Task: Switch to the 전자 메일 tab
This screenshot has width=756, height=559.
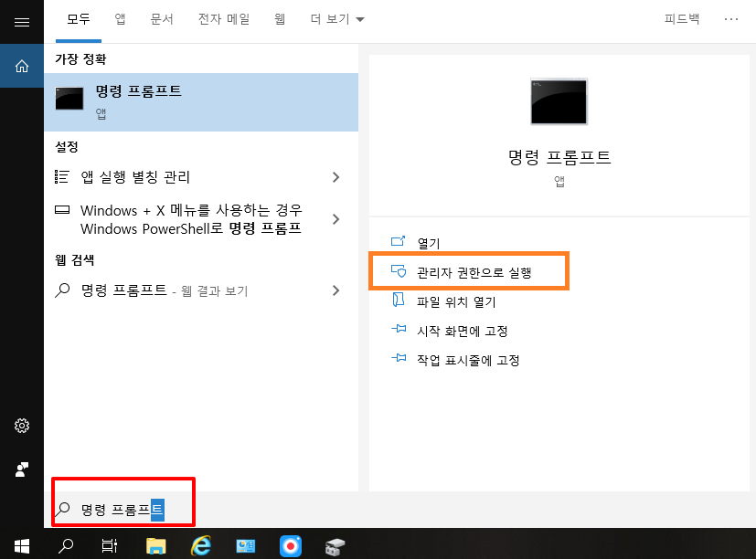Action: 224,19
